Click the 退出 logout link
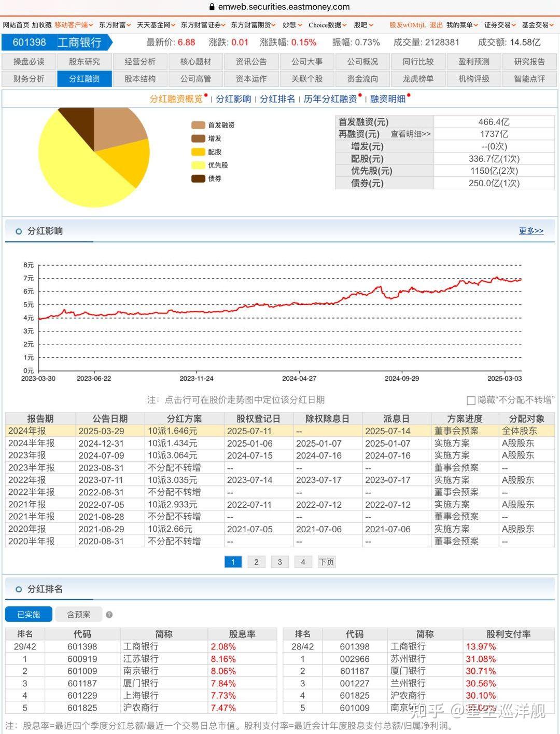This screenshot has height=734, width=560. pyautogui.click(x=436, y=25)
